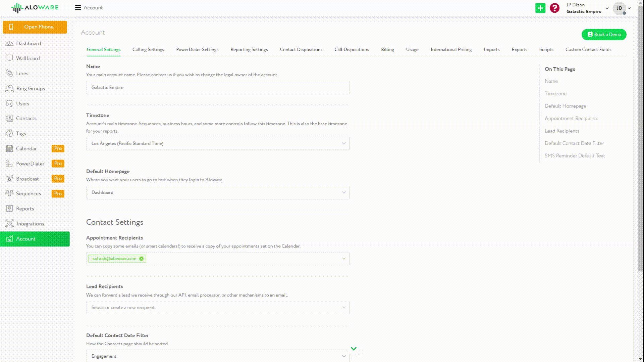The width and height of the screenshot is (644, 362).
Task: Click the Ring Groups icon
Action: [9, 88]
